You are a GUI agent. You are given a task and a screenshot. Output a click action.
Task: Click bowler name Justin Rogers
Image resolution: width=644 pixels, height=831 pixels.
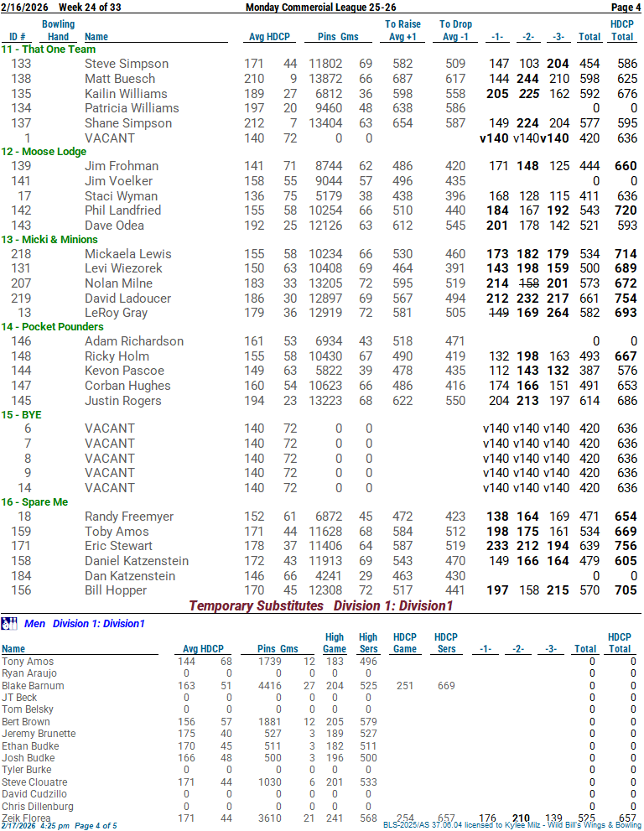point(122,401)
